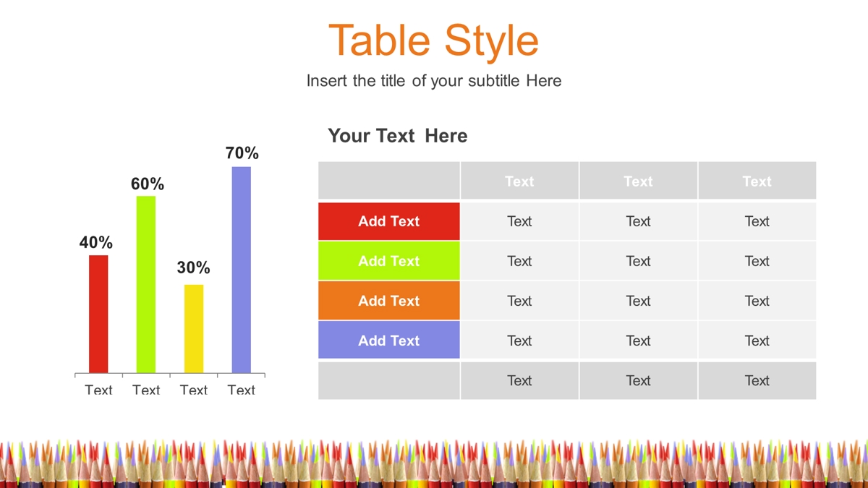Click the red 'Add Text' table cell

pos(389,221)
